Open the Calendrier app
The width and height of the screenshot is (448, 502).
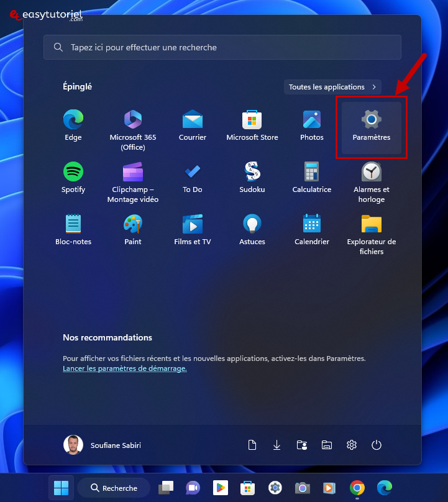[312, 229]
